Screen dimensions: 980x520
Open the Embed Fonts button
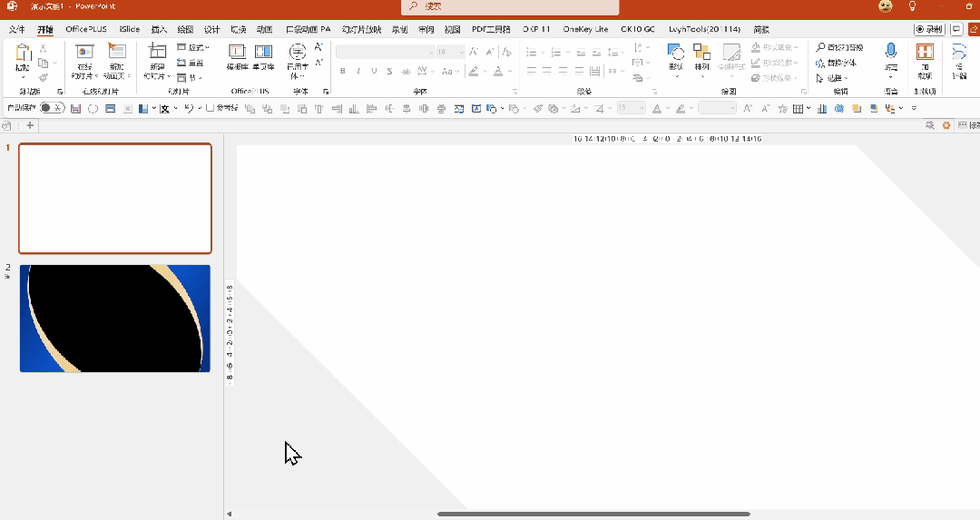[x=298, y=61]
